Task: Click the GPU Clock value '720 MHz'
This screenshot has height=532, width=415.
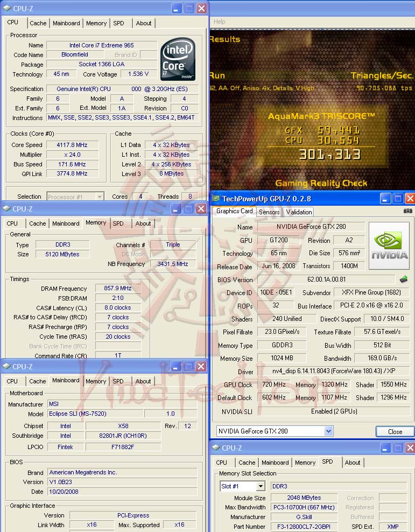Action: (x=274, y=384)
